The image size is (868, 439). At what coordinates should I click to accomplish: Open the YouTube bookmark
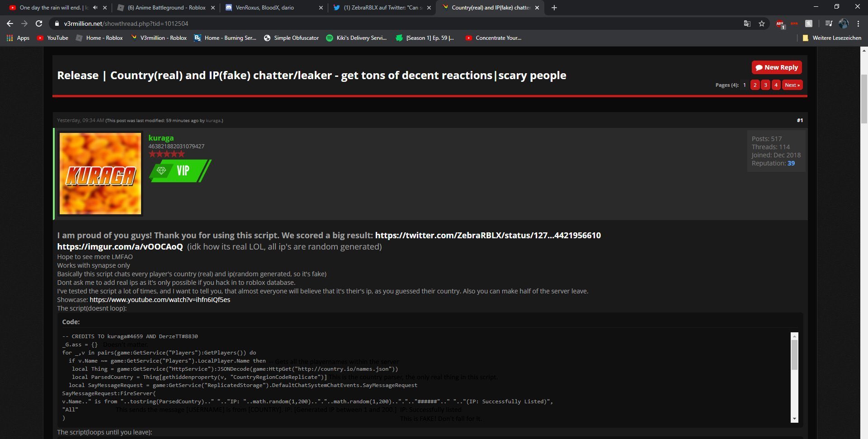tap(52, 38)
